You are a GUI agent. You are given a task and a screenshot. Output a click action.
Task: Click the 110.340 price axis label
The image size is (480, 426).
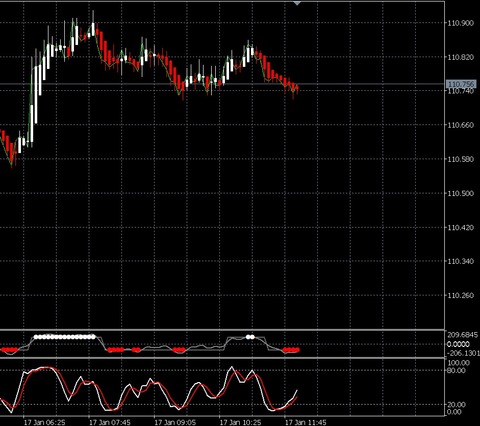click(461, 261)
